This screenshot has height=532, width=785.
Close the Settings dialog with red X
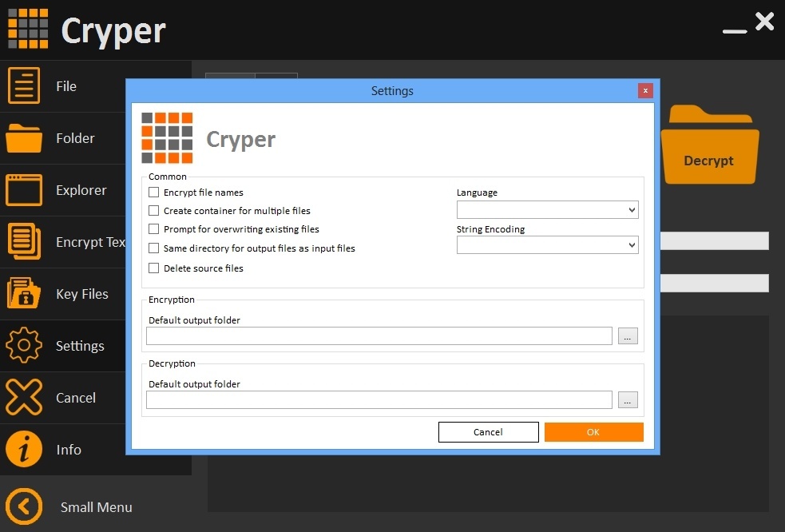(x=645, y=91)
